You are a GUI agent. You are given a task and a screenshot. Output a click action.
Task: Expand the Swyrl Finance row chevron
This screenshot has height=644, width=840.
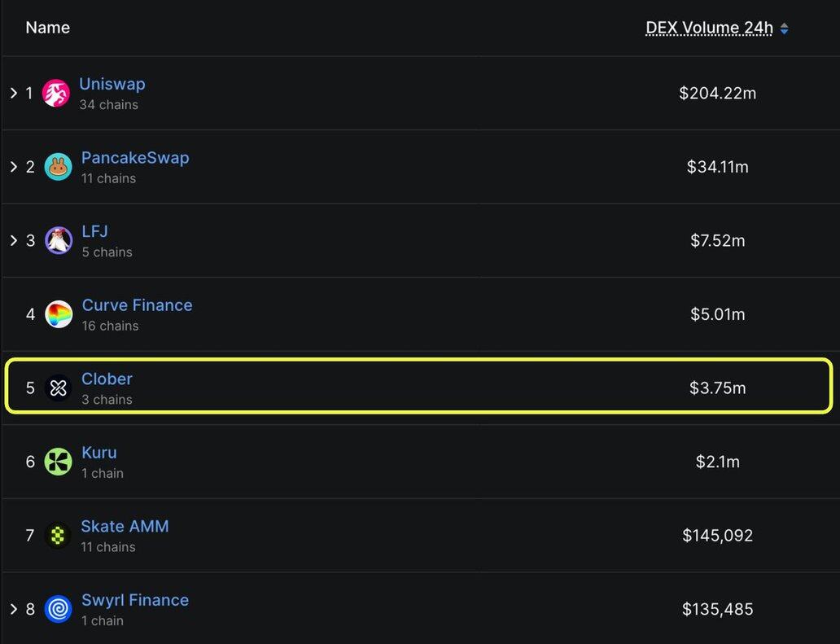pos(14,609)
